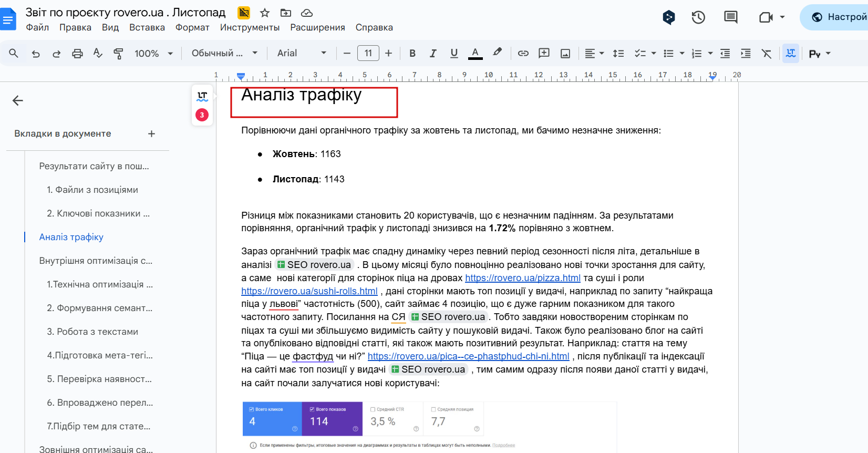This screenshot has height=453, width=868.
Task: Click the font size field showing 11
Action: 368,54
